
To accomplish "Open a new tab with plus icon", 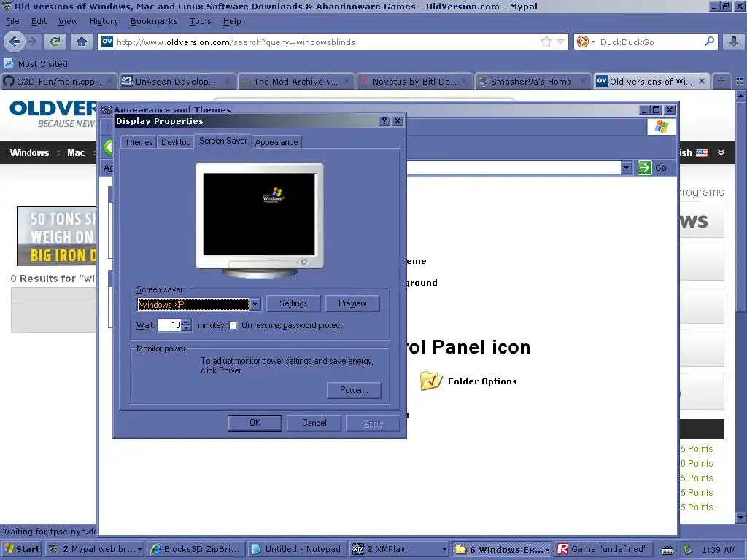I will point(721,82).
